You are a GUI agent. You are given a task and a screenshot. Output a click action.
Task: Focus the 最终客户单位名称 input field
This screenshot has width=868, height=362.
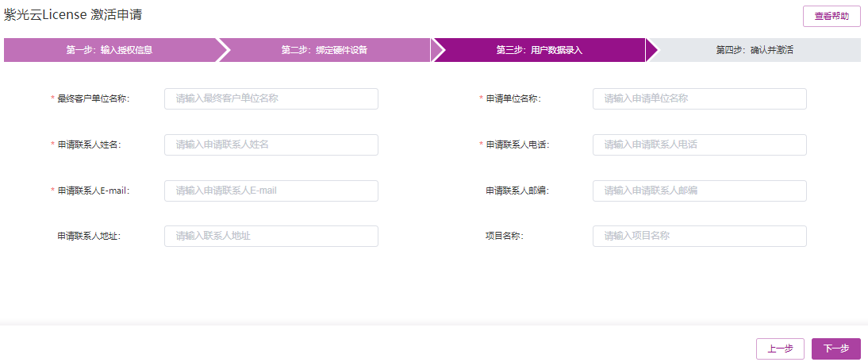[x=271, y=99]
